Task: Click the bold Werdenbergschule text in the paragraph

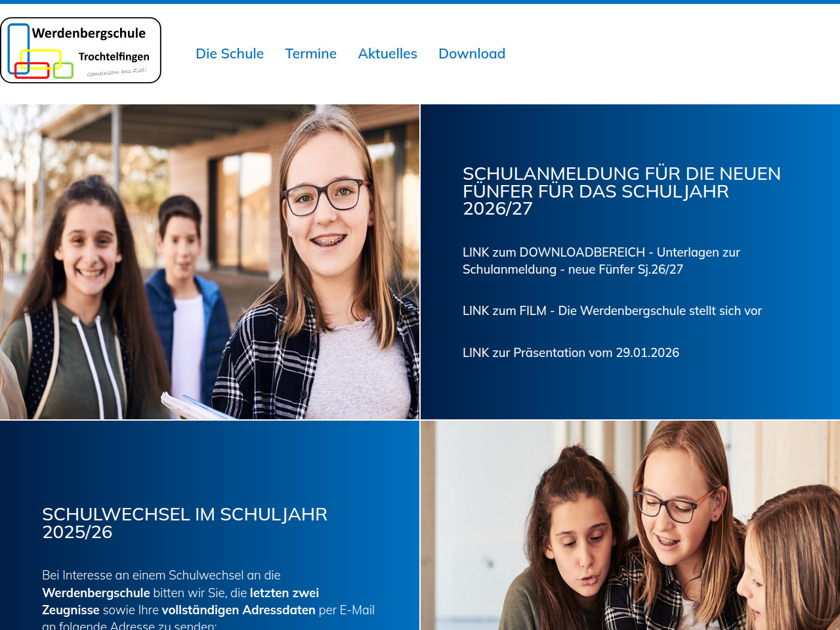Action: point(96,593)
